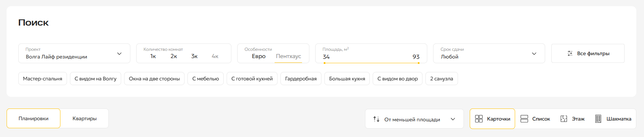The image size is (644, 137).
Task: Click the filter sliders icon in Все фильтры
Action: coord(570,53)
